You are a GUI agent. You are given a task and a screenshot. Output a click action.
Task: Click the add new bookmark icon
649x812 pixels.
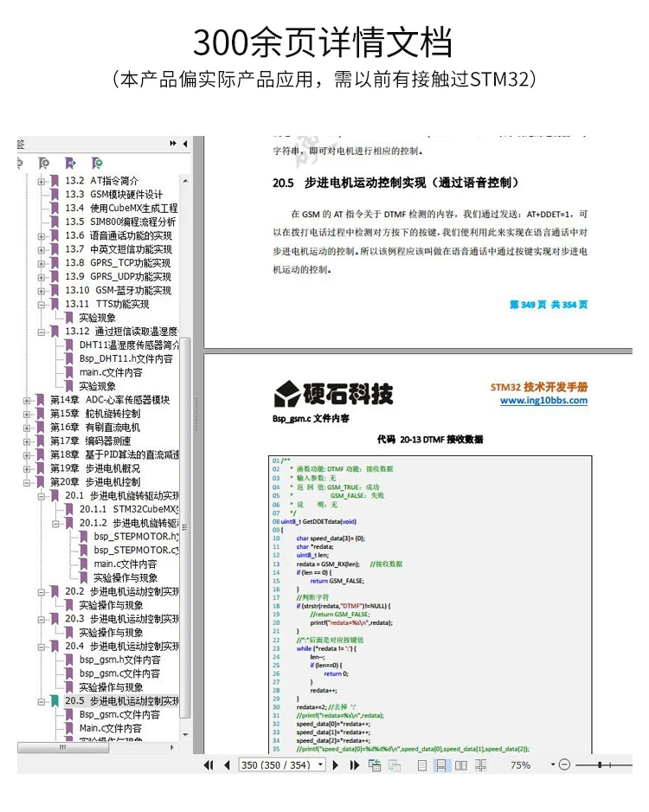pyautogui.click(x=44, y=164)
